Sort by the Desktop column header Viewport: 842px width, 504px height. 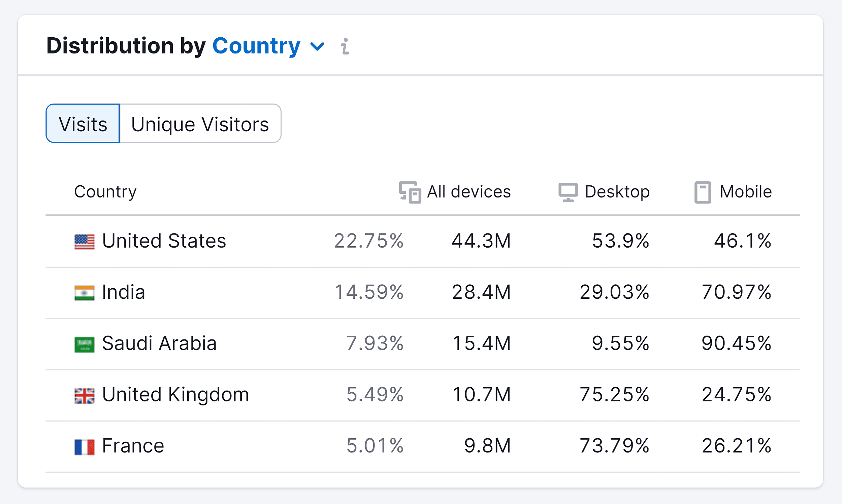pyautogui.click(x=617, y=192)
